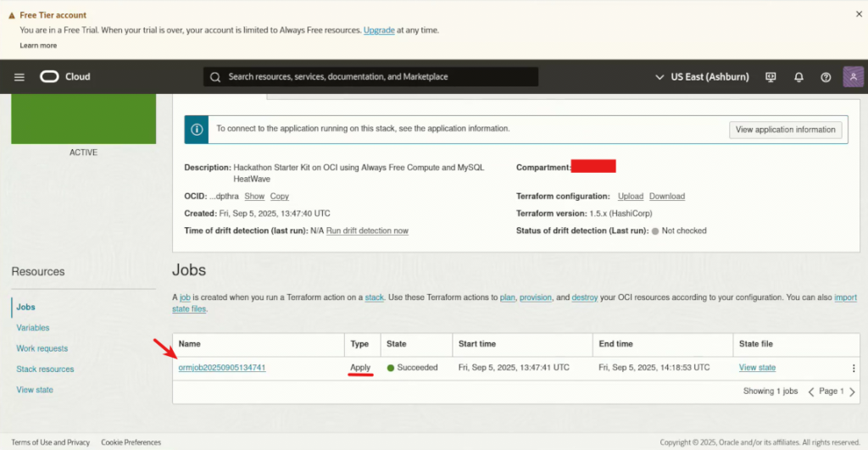
Task: Select Stack resources in the Resources menu
Action: point(45,369)
